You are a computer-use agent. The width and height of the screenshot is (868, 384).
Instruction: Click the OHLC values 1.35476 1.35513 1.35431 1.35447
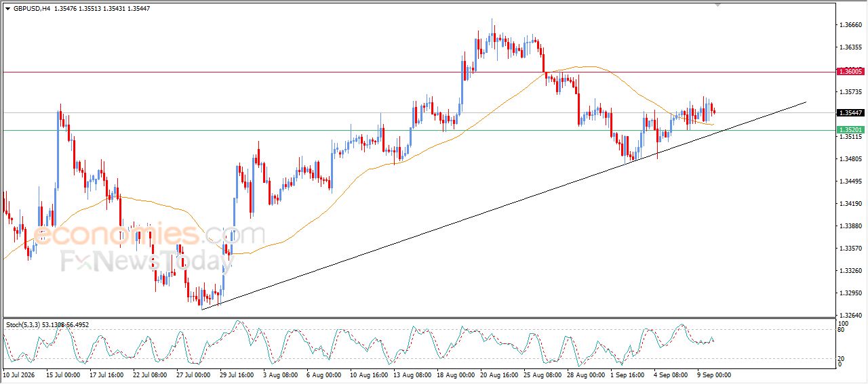pos(102,9)
